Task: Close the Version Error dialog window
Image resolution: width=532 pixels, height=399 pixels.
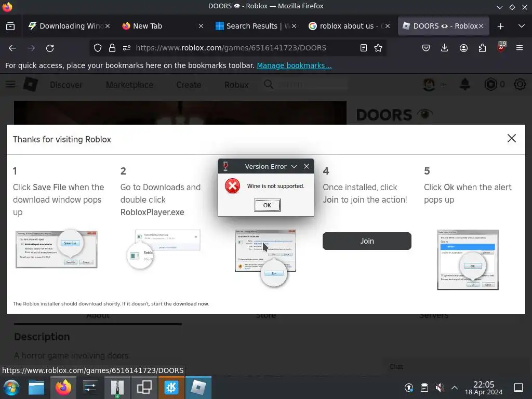Action: 307,166
